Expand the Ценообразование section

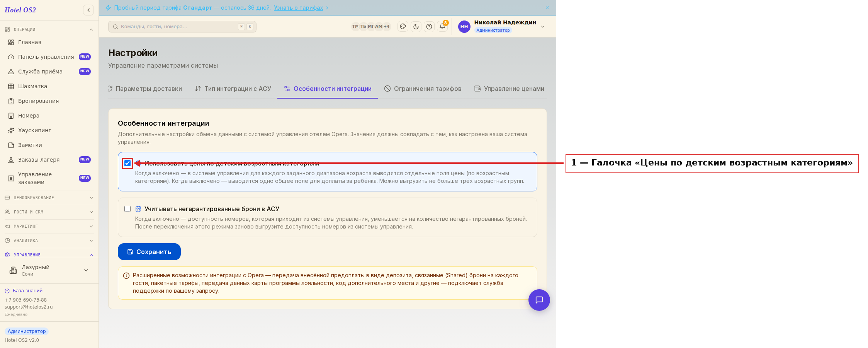49,198
